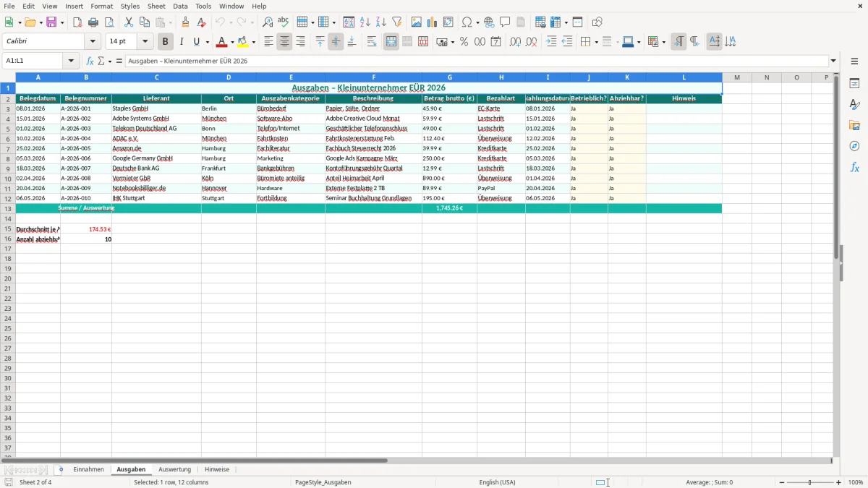The height and width of the screenshot is (488, 868).
Task: Select column M header
Action: (x=736, y=77)
